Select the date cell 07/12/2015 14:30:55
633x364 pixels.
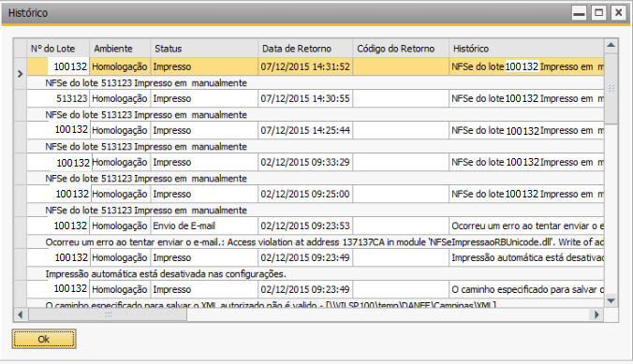(305, 98)
